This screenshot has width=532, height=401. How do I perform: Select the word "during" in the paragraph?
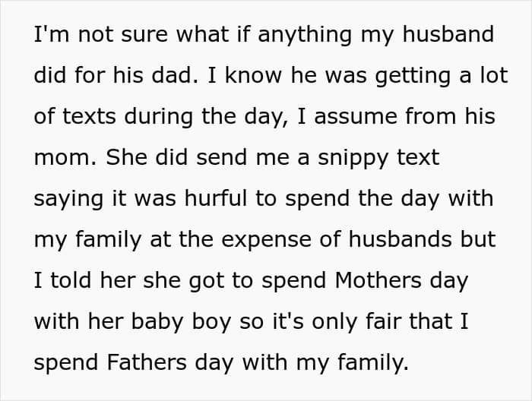(159, 118)
